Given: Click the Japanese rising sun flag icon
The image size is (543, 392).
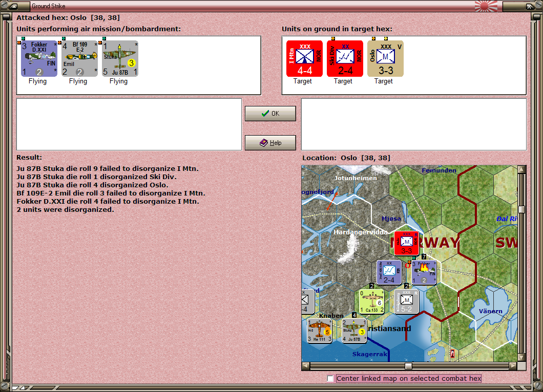Looking at the screenshot, I should tap(486, 6).
